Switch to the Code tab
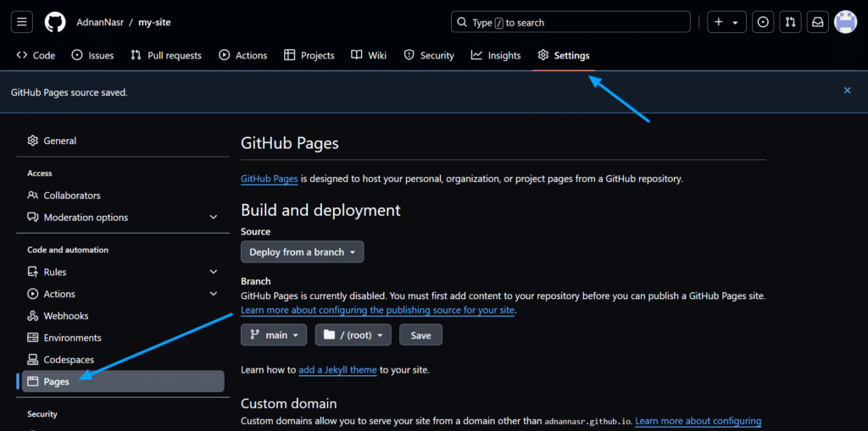This screenshot has width=868, height=431. 36,55
